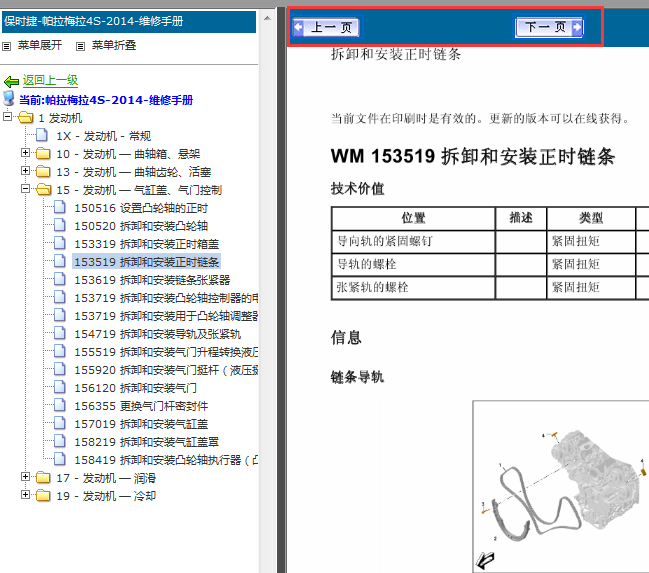Open 150516 设置凸轮轴的正时
This screenshot has width=649, height=573.
click(141, 208)
